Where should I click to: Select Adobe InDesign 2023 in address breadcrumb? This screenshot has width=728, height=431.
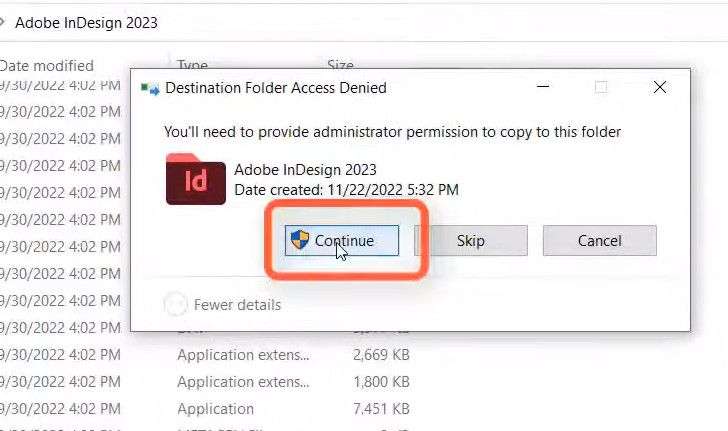86,22
